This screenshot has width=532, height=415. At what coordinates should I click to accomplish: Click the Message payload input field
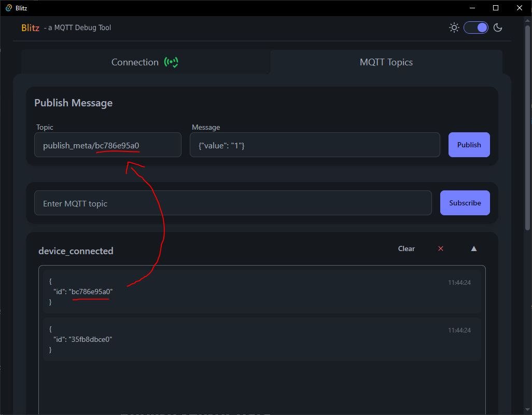tap(314, 145)
